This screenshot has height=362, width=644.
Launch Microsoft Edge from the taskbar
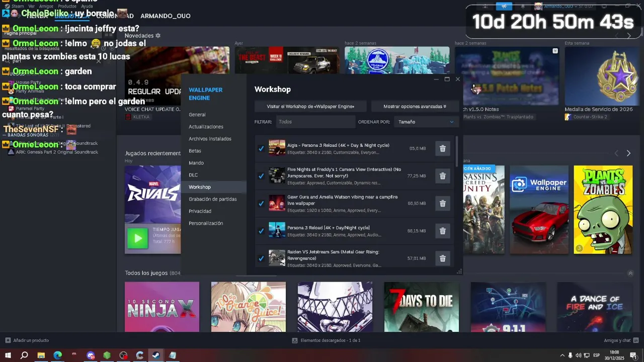pyautogui.click(x=57, y=355)
